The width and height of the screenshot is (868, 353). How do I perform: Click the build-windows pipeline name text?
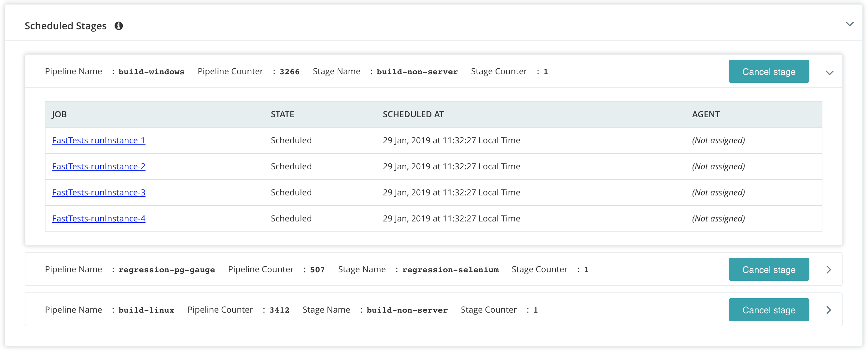click(x=151, y=72)
